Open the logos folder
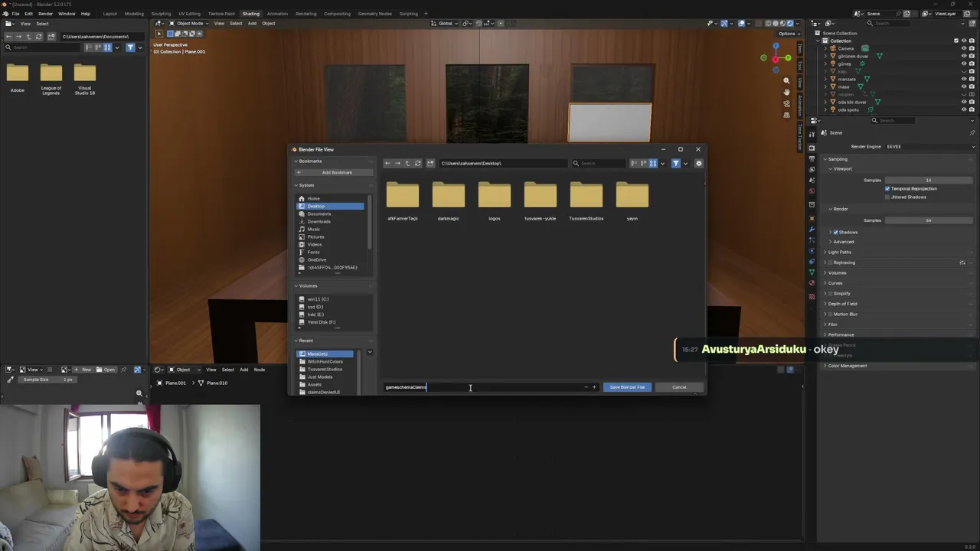This screenshot has width=980, height=551. tap(495, 201)
